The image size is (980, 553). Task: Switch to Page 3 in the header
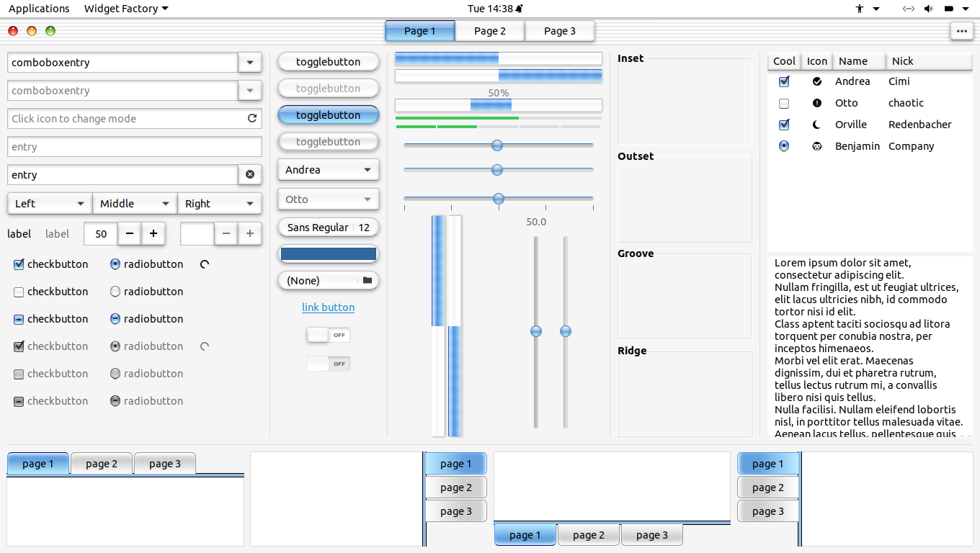click(560, 31)
